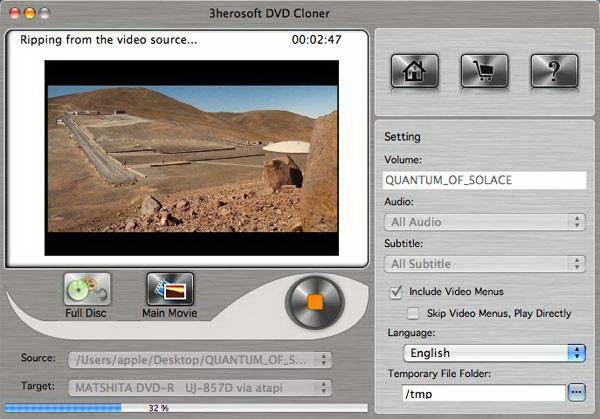Open the Target drive dropdown
Viewport: 600px width, 419px height.
click(x=200, y=388)
